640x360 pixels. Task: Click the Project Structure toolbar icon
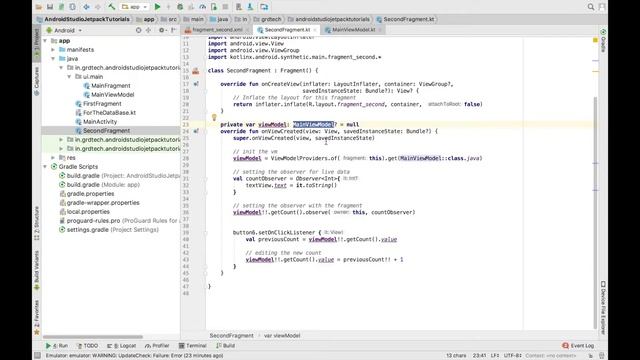click(264, 7)
